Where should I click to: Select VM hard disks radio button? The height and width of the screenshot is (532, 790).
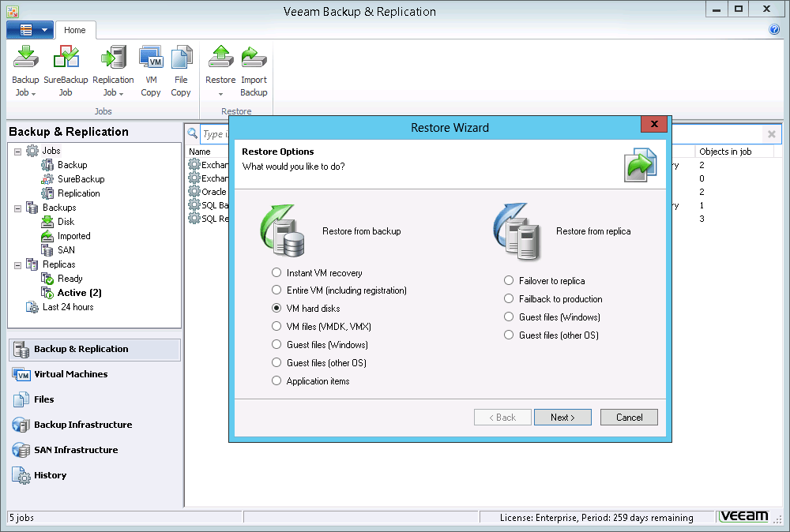tap(276, 308)
